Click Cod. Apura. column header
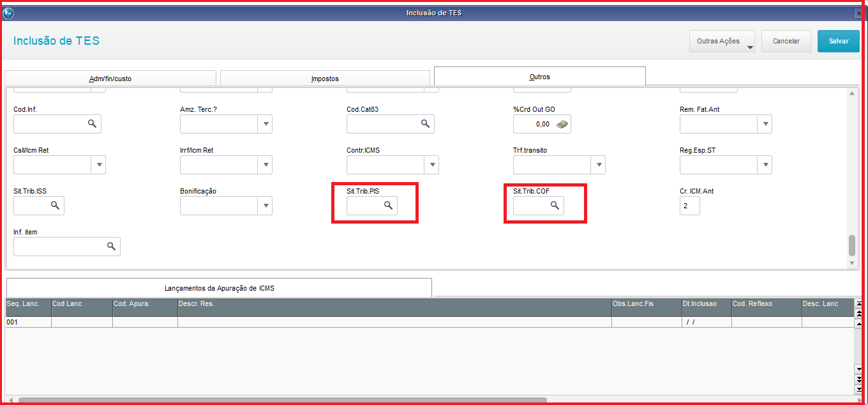This screenshot has height=405, width=868. pyautogui.click(x=145, y=307)
